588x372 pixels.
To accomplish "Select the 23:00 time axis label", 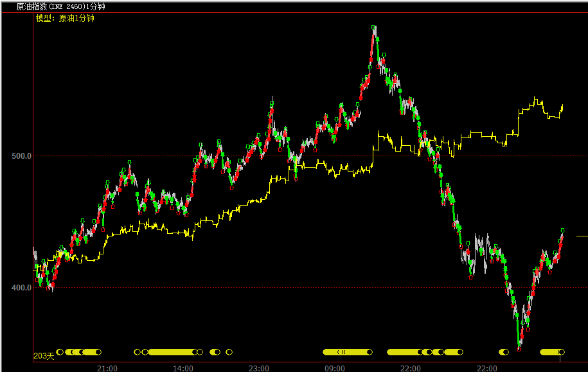I will (x=259, y=368).
